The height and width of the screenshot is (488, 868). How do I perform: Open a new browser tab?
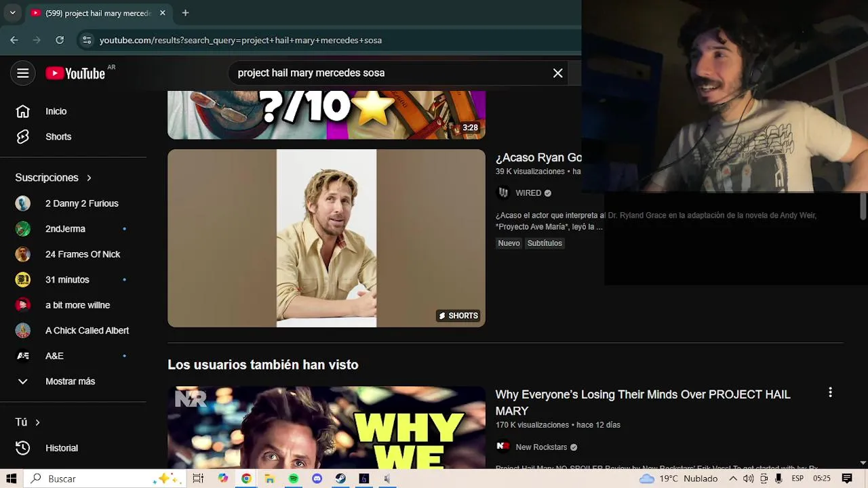[185, 13]
